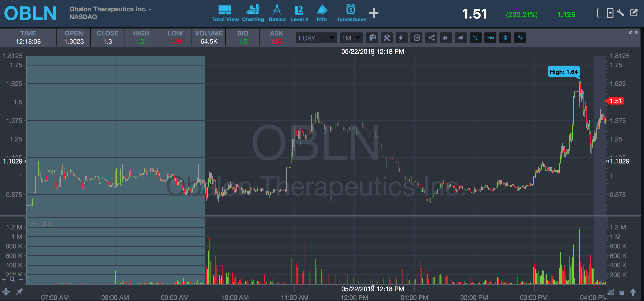Click the 1.51 current price marker

point(615,101)
